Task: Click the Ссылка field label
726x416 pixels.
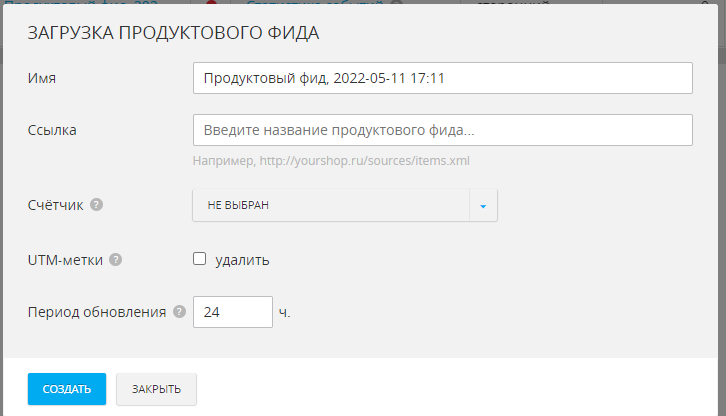Action: (x=52, y=130)
